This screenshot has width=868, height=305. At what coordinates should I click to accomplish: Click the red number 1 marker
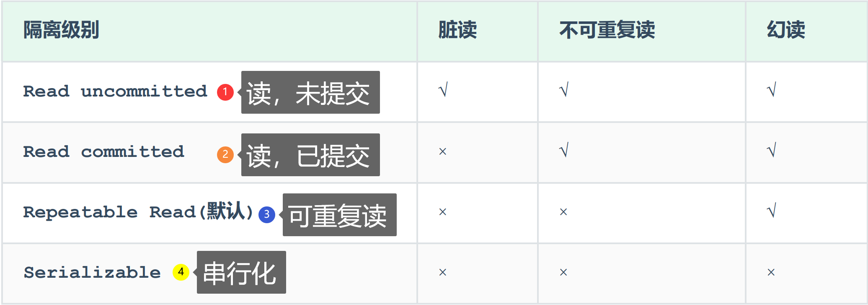(x=225, y=92)
